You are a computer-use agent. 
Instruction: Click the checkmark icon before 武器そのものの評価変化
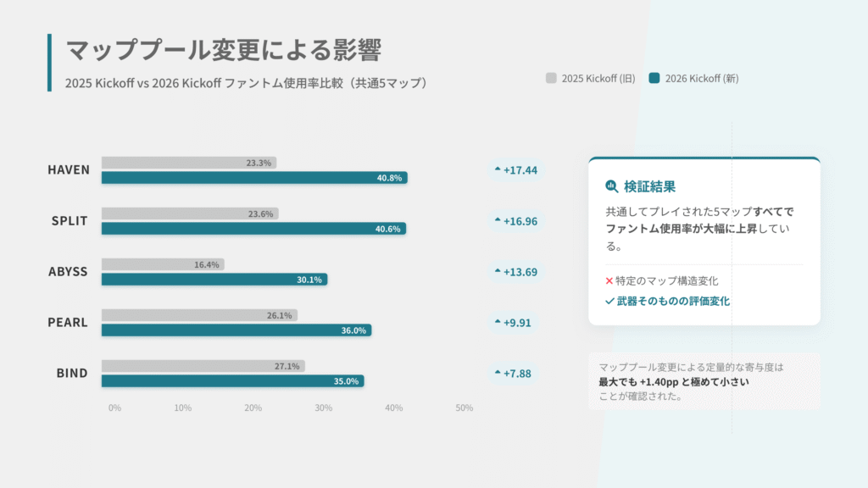[x=609, y=301]
